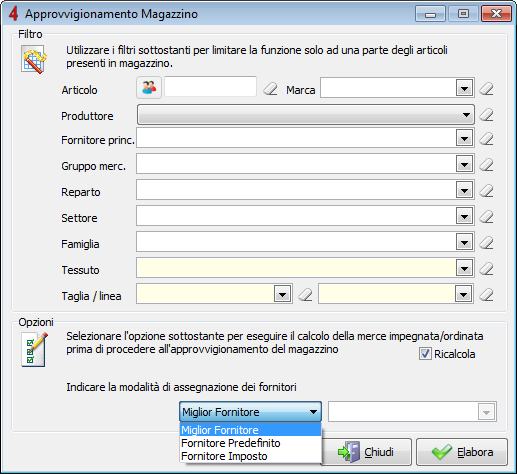
Task: Select Fornitore Imposto option
Action: (x=224, y=456)
